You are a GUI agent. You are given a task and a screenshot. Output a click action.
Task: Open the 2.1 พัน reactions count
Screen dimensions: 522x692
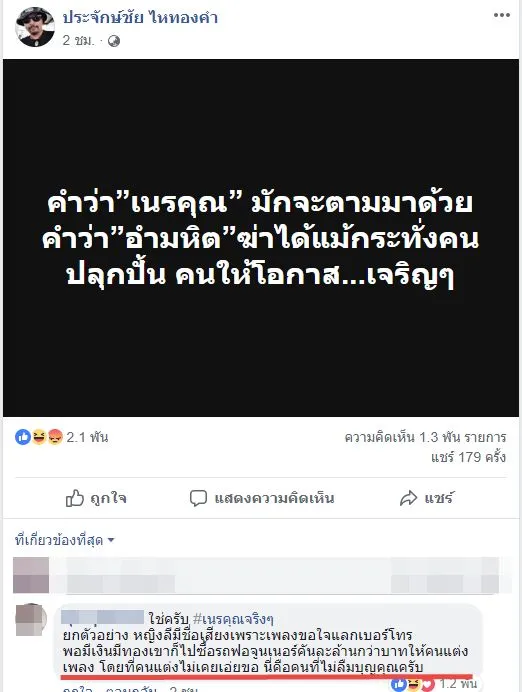pyautogui.click(x=87, y=437)
